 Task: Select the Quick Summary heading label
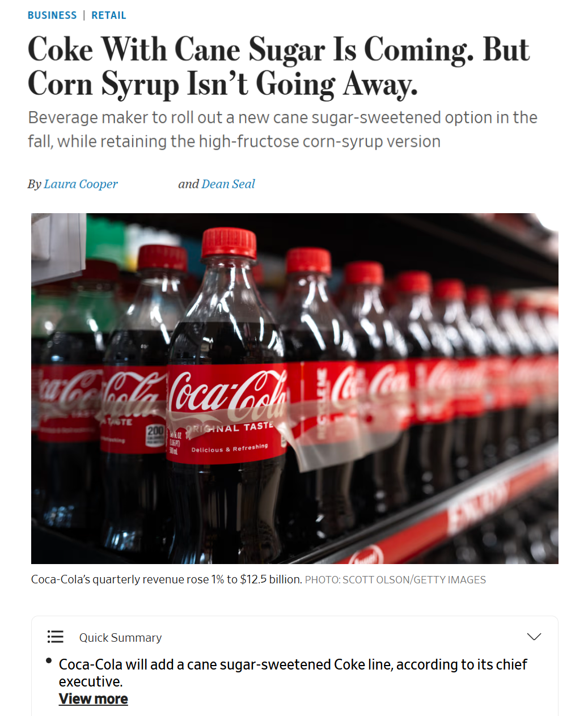(x=120, y=637)
